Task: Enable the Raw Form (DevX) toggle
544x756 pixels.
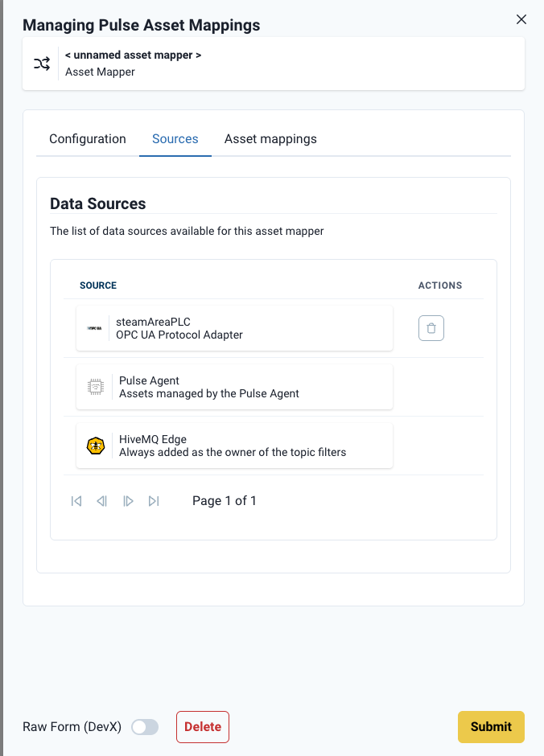Action: click(x=145, y=726)
